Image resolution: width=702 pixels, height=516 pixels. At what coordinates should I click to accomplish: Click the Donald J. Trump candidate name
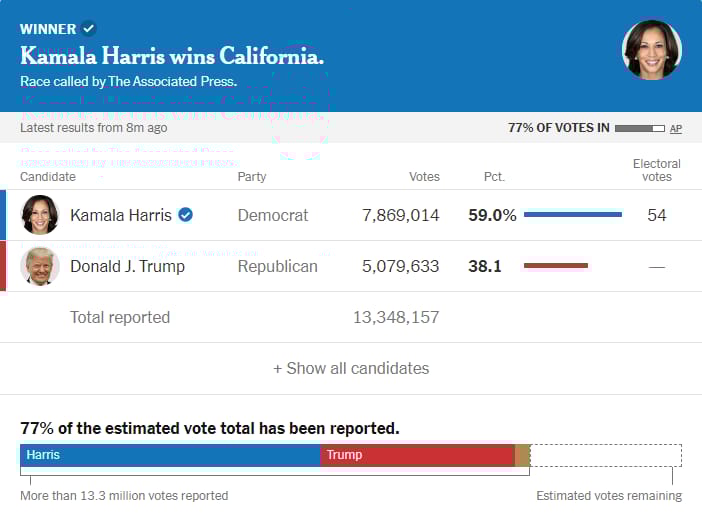point(127,266)
